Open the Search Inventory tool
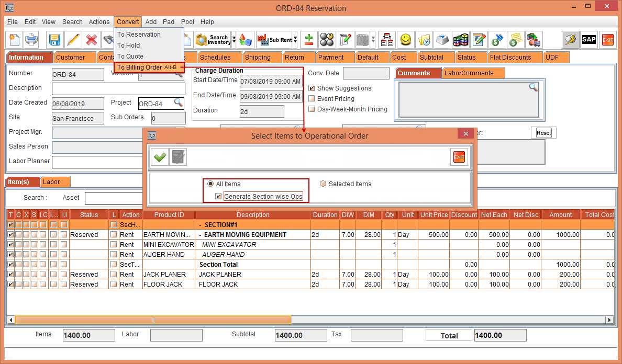The width and height of the screenshot is (622, 364). coord(212,39)
